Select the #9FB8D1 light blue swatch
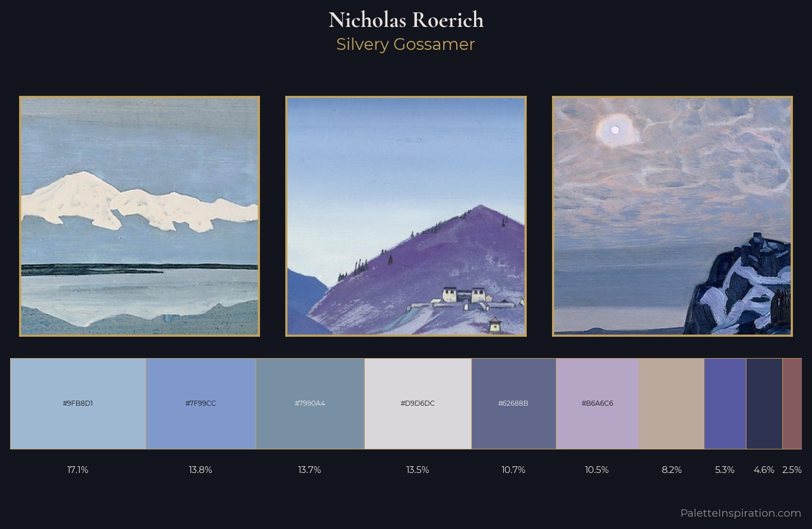Image resolution: width=812 pixels, height=529 pixels. [78, 403]
